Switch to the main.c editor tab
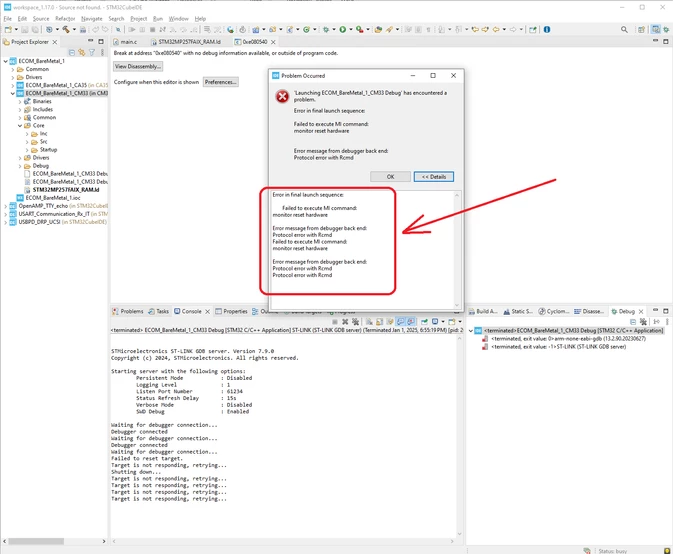Screen dimensions: 673x554 click(125, 42)
